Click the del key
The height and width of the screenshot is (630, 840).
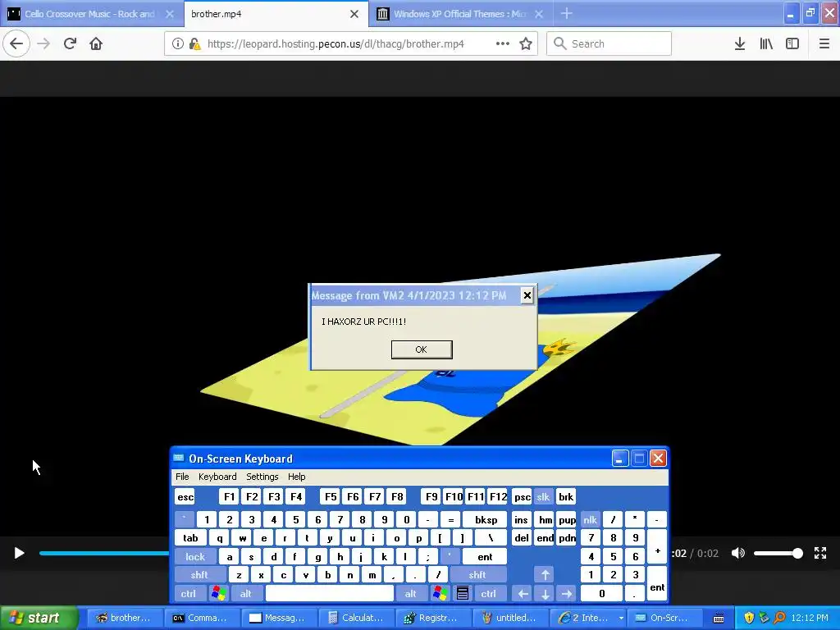tap(522, 538)
